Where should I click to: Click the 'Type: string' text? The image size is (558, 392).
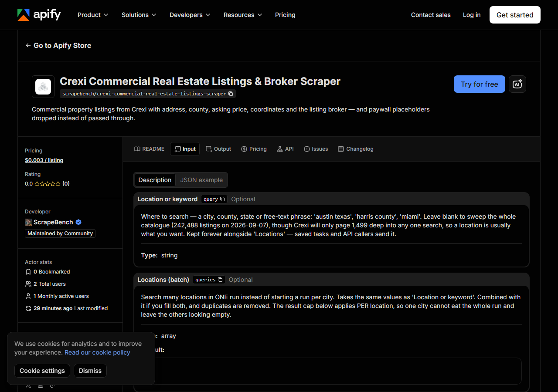click(x=159, y=255)
